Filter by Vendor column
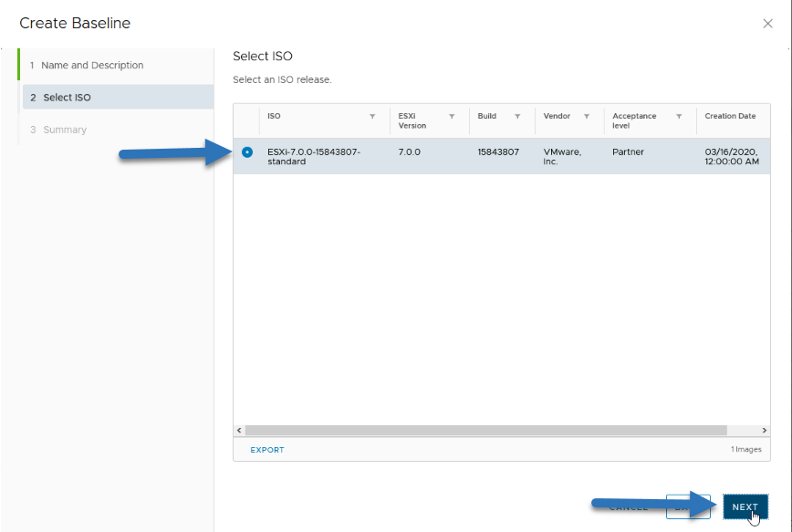The image size is (792, 532). (x=587, y=116)
